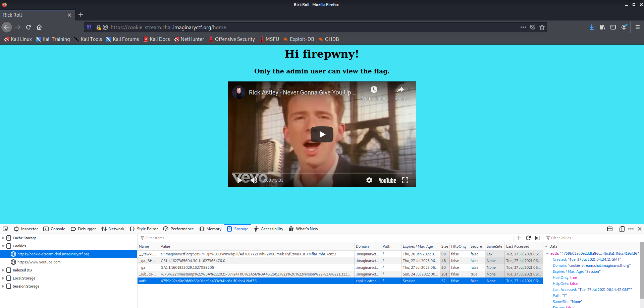Bookmark this page with star

pyautogui.click(x=542, y=27)
